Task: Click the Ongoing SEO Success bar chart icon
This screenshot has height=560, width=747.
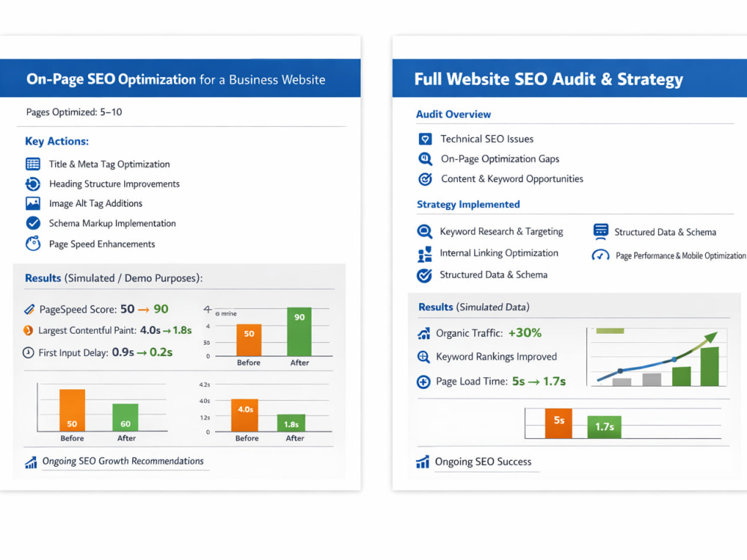Action: click(x=423, y=462)
